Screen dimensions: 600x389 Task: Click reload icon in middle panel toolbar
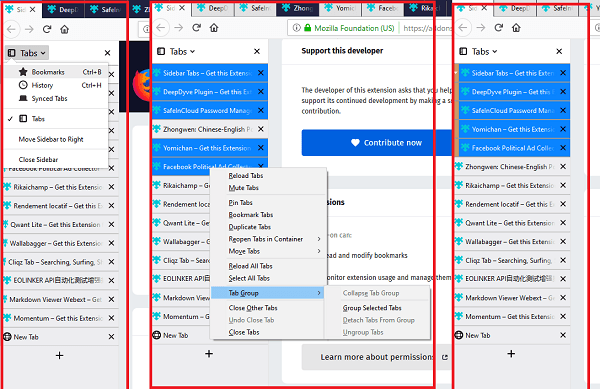click(x=197, y=28)
